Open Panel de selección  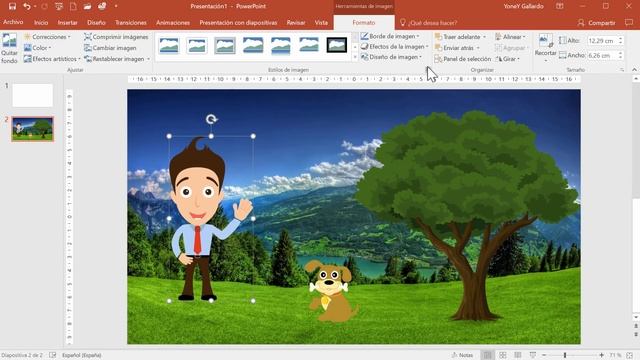(x=463, y=59)
